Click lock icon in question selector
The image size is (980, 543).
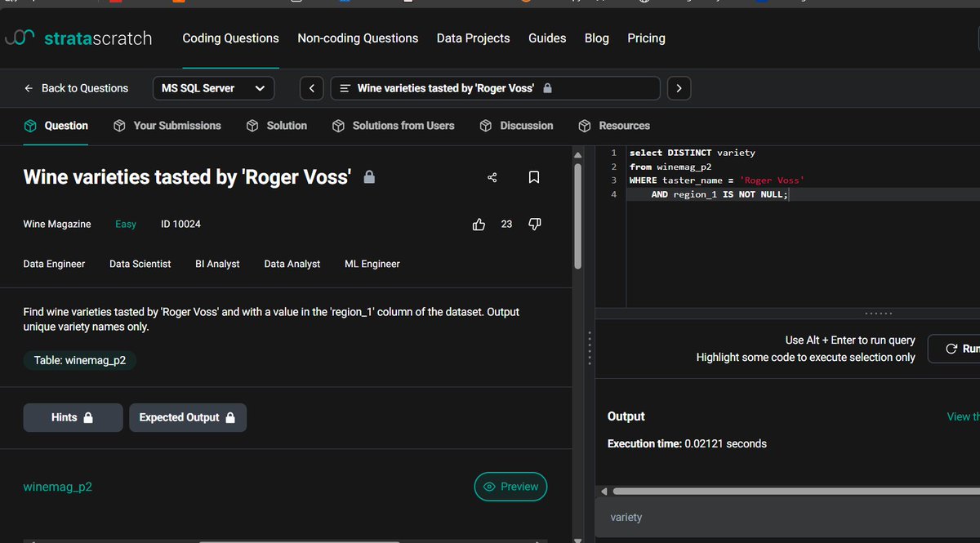click(x=547, y=88)
